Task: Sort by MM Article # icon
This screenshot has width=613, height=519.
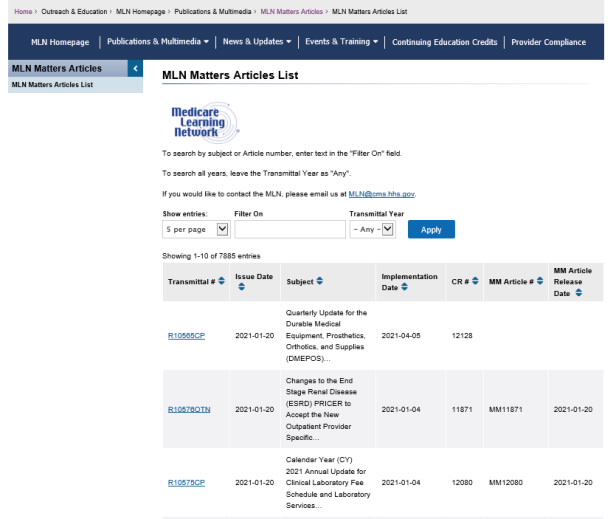Action: click(537, 282)
